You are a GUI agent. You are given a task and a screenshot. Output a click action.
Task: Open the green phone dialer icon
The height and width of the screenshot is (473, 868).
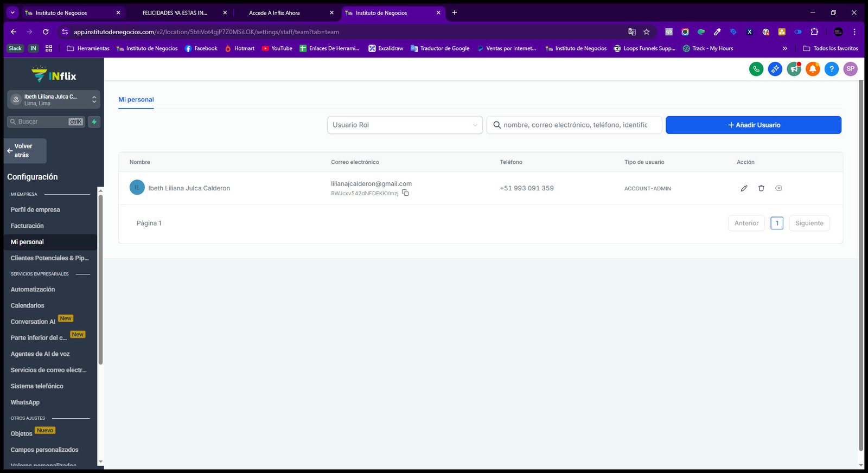[756, 69]
